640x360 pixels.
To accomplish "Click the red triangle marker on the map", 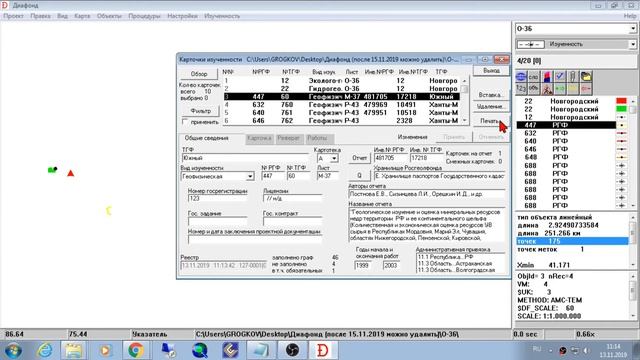I will click(x=71, y=173).
